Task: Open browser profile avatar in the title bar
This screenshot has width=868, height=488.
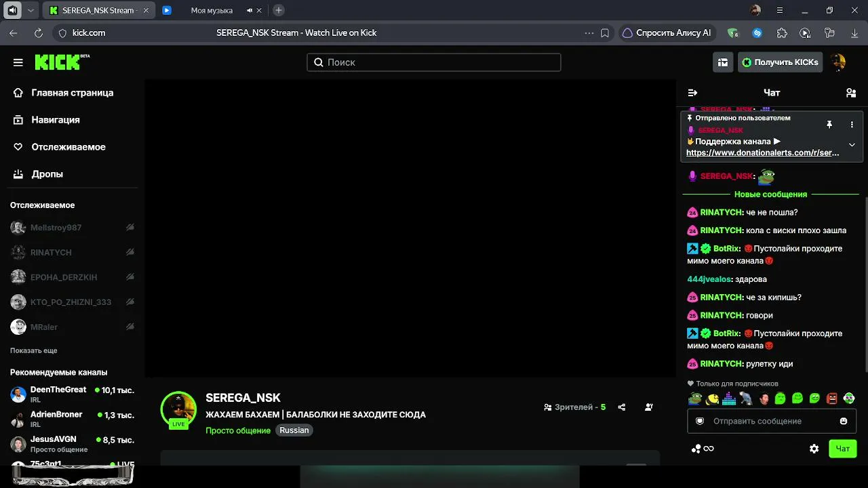Action: click(x=756, y=10)
